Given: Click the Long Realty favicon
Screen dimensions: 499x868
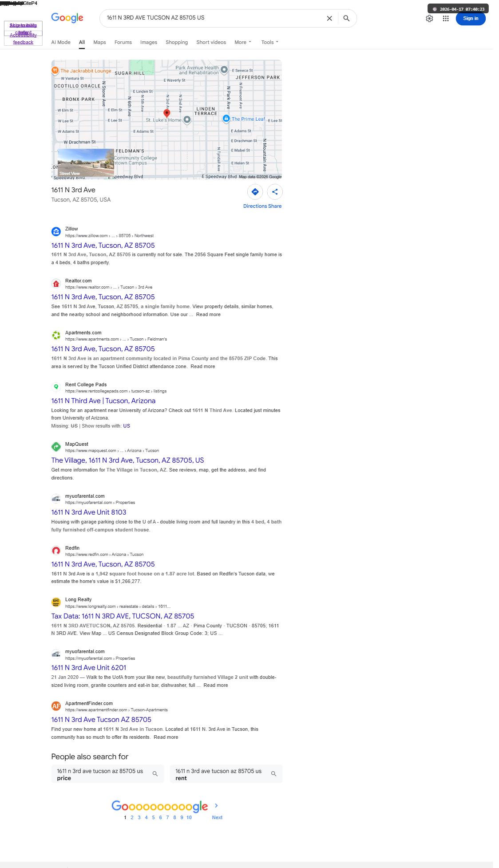Looking at the screenshot, I should [x=56, y=602].
